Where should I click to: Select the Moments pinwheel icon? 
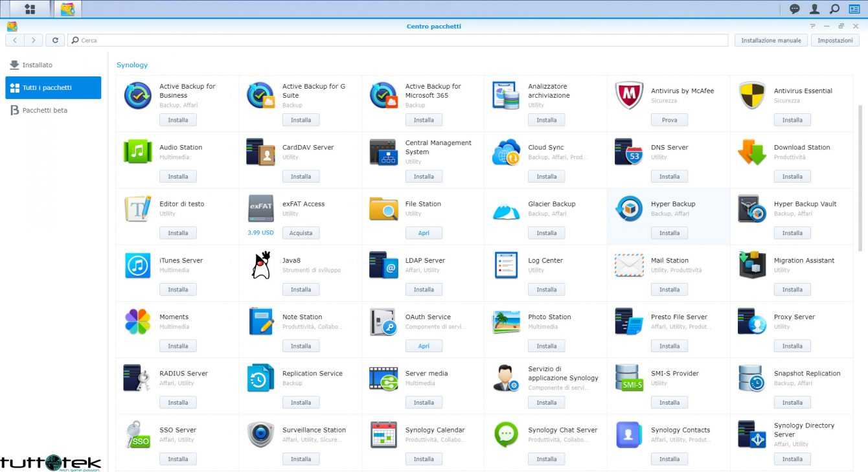click(138, 322)
